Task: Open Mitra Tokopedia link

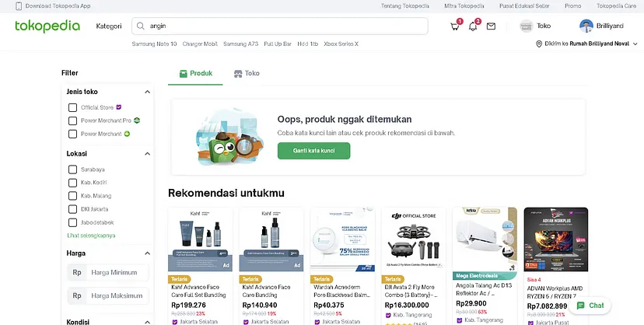Action: point(464,5)
